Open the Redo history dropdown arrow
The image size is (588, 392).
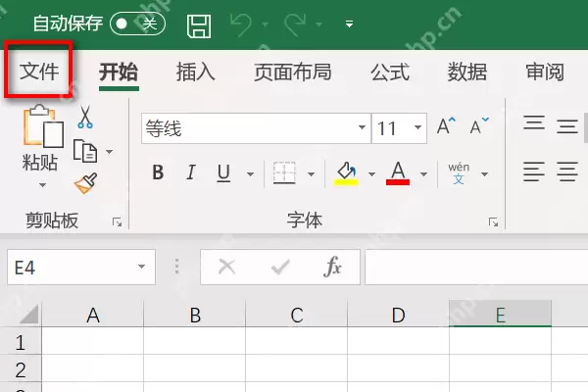[319, 24]
